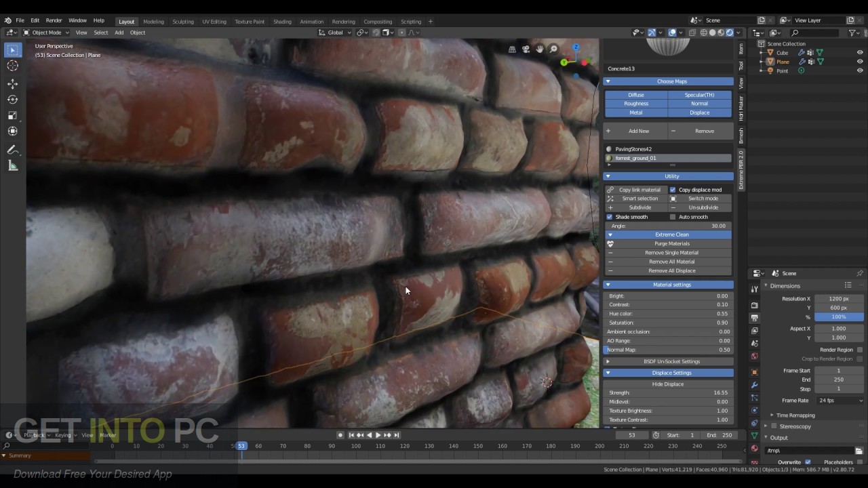Enable Auto smooth in the Utility panel
This screenshot has width=868, height=488.
[672, 217]
